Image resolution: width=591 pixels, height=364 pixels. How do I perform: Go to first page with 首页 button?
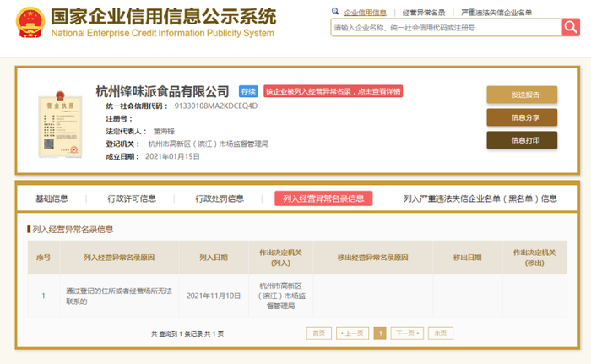pos(319,333)
